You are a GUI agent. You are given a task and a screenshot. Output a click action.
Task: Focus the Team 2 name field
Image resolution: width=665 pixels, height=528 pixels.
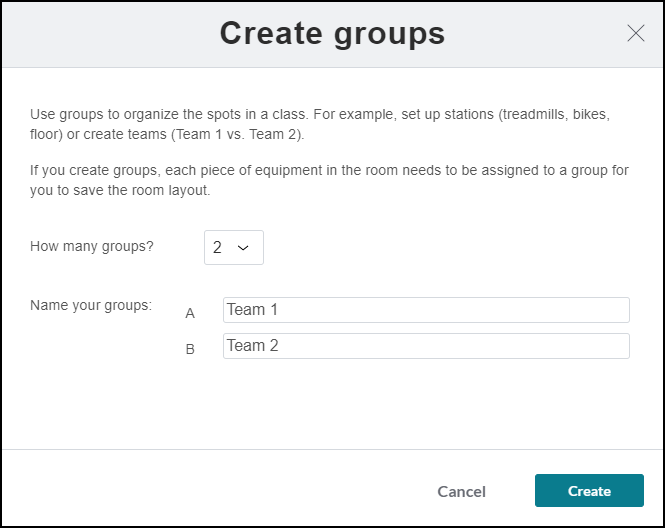(x=425, y=346)
